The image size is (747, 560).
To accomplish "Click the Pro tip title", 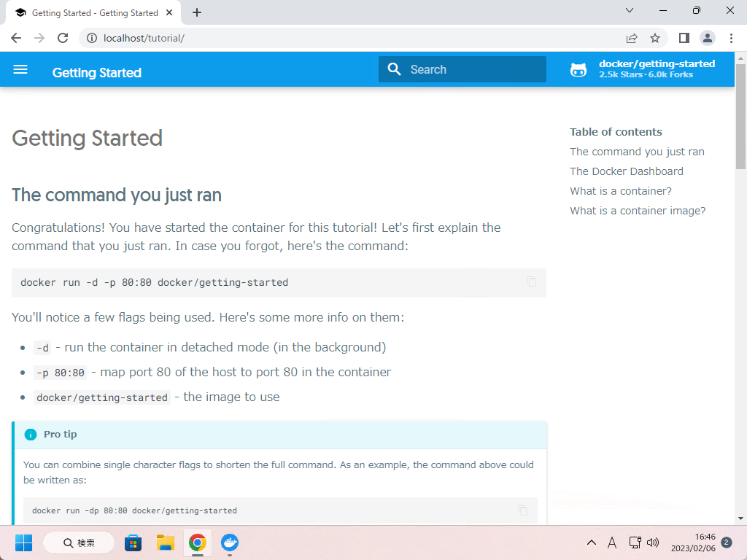I will coord(60,434).
